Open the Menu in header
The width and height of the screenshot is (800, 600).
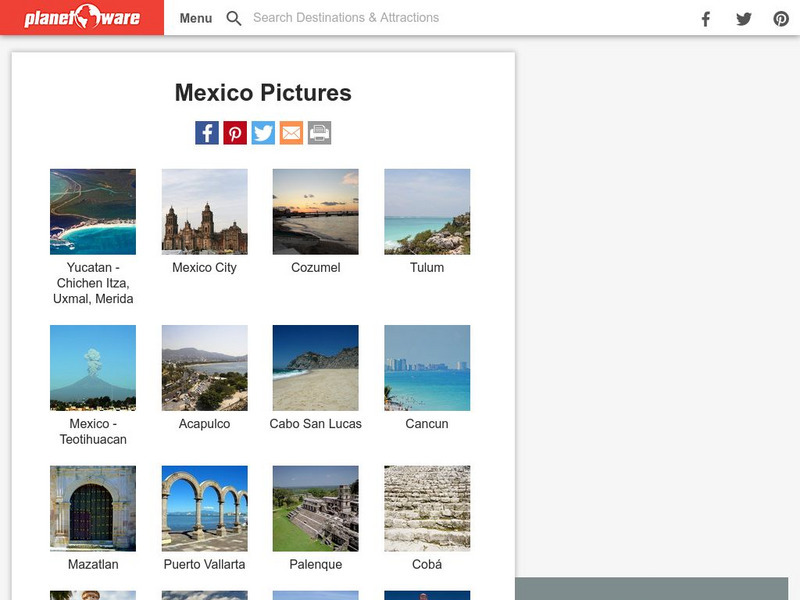point(196,18)
